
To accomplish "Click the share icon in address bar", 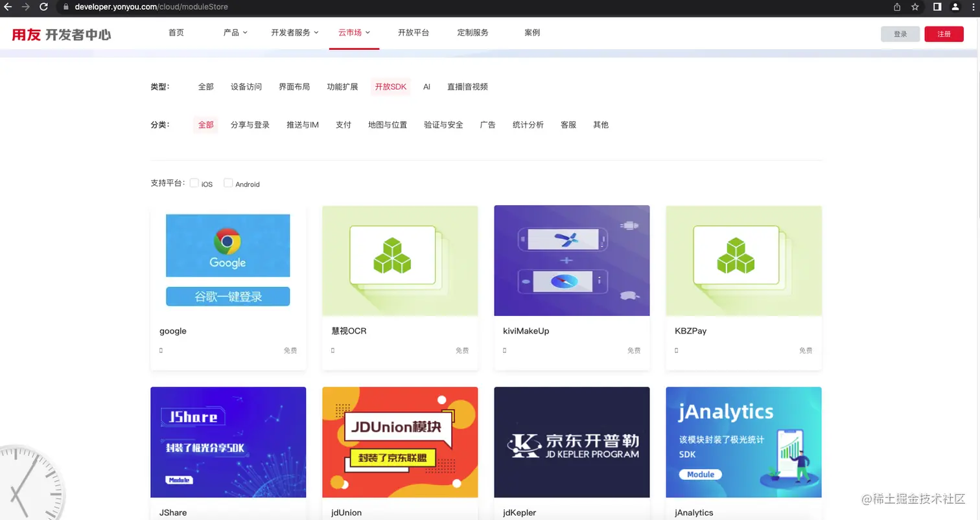I will [897, 6].
